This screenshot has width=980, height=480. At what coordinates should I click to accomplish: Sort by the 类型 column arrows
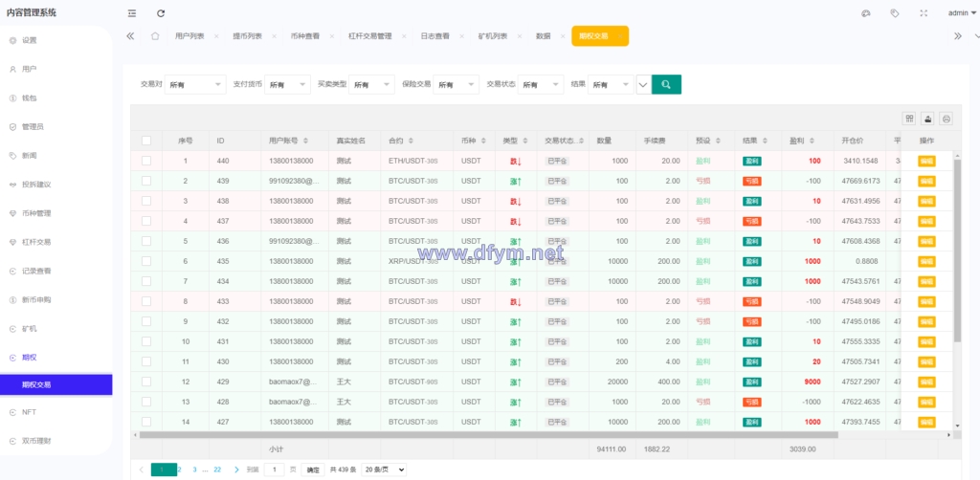click(x=525, y=142)
